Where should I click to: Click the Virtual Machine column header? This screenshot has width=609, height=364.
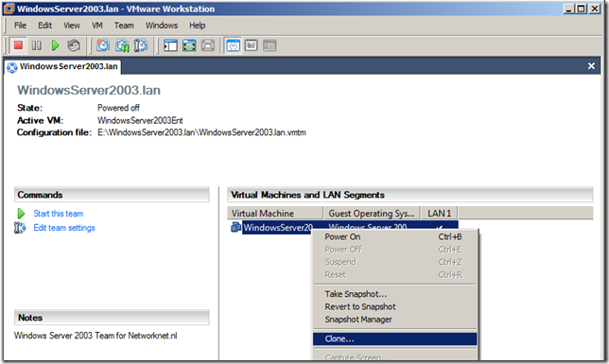[275, 214]
